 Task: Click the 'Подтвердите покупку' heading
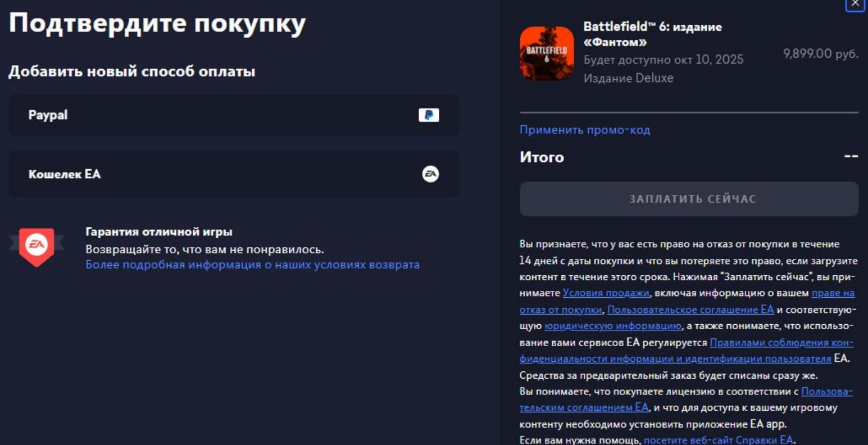157,24
